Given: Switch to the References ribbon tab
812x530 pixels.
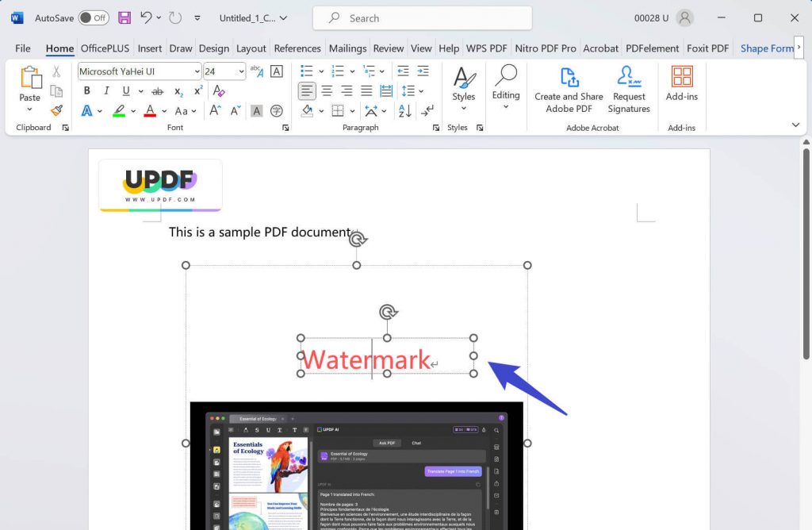Looking at the screenshot, I should (x=297, y=48).
